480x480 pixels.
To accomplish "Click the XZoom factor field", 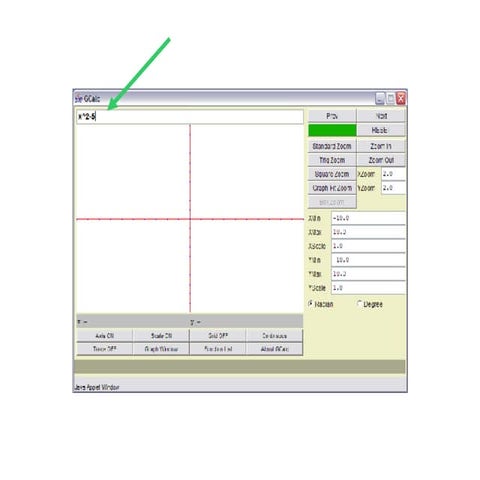I will pyautogui.click(x=393, y=174).
